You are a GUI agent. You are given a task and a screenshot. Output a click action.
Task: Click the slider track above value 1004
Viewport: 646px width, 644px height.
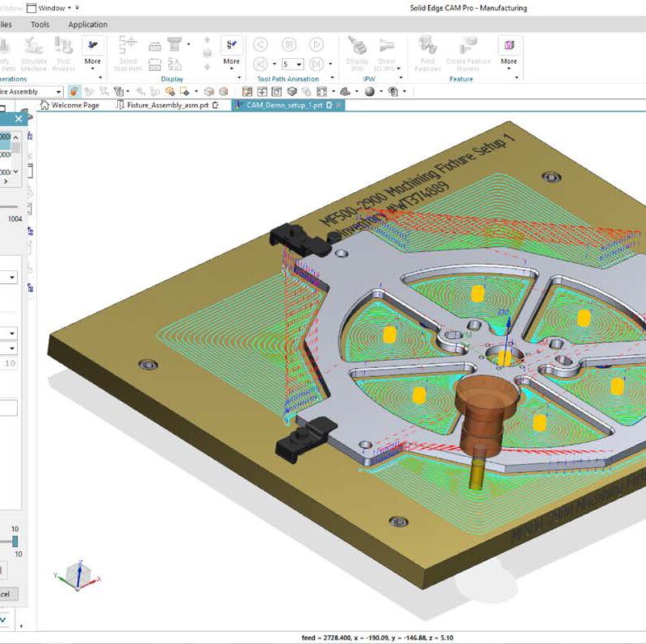[x=9, y=207]
